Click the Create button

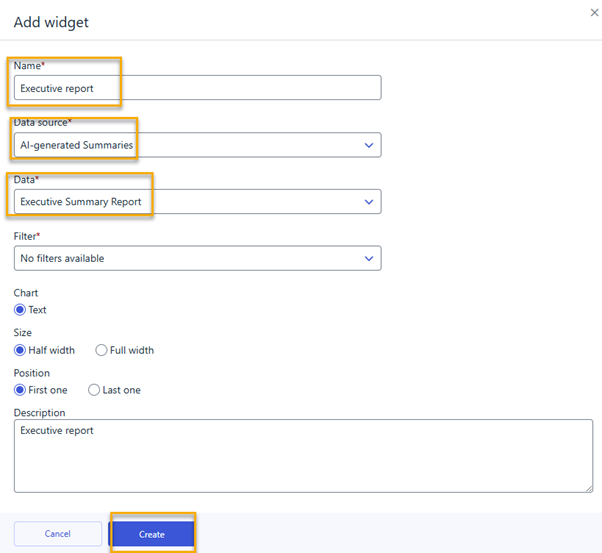(152, 534)
